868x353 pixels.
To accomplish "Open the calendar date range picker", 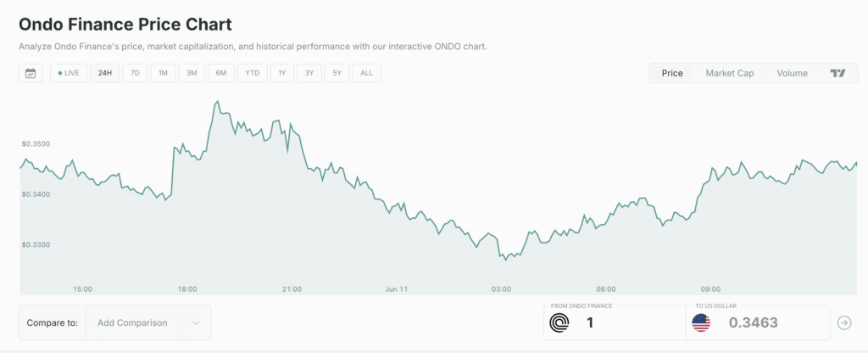I will tap(31, 73).
